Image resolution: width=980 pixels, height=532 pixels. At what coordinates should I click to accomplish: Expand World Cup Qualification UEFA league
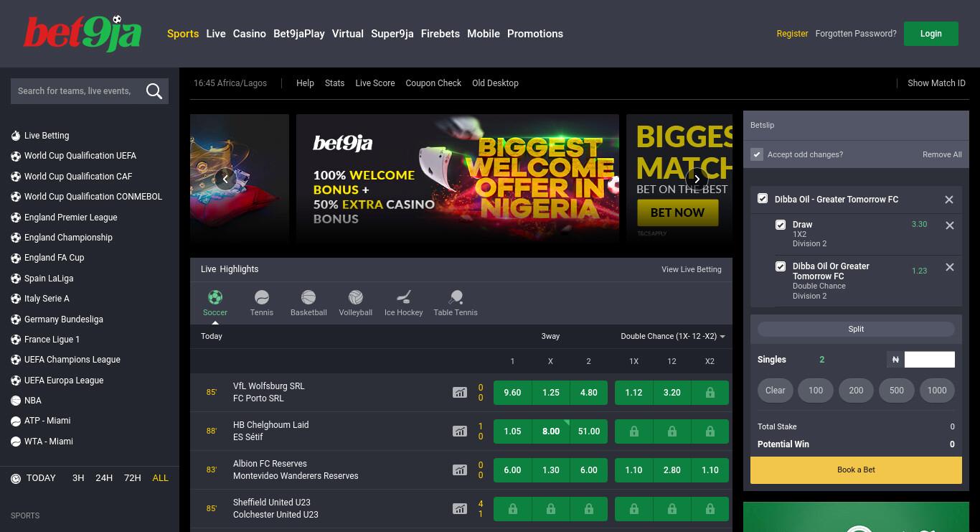80,156
